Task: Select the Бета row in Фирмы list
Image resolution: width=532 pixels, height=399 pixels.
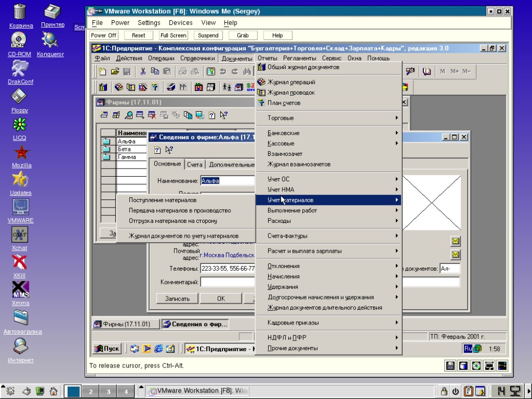Action: click(124, 149)
